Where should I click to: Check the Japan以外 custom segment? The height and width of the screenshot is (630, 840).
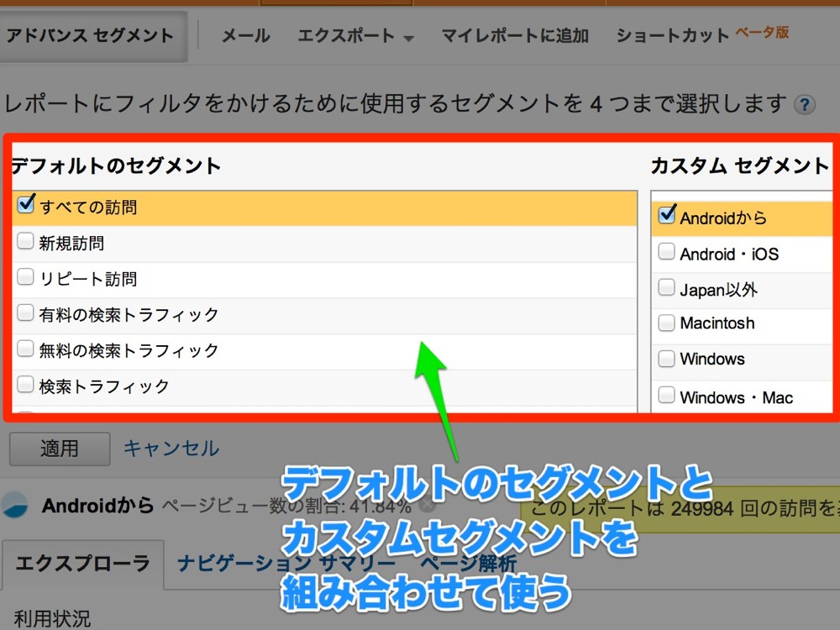pyautogui.click(x=666, y=287)
